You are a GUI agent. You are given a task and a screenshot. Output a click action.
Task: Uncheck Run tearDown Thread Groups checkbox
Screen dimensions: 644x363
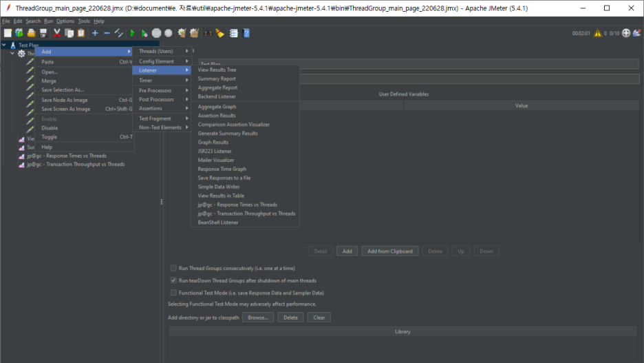173,280
